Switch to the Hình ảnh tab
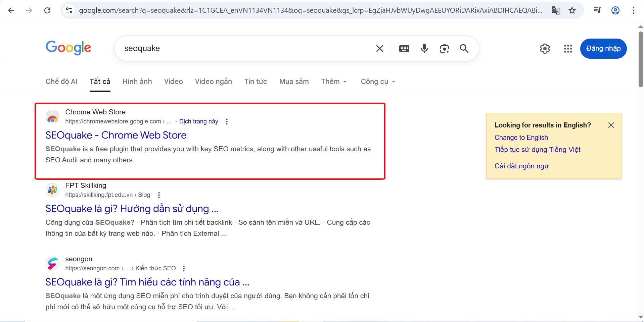The width and height of the screenshot is (644, 322). 137,81
